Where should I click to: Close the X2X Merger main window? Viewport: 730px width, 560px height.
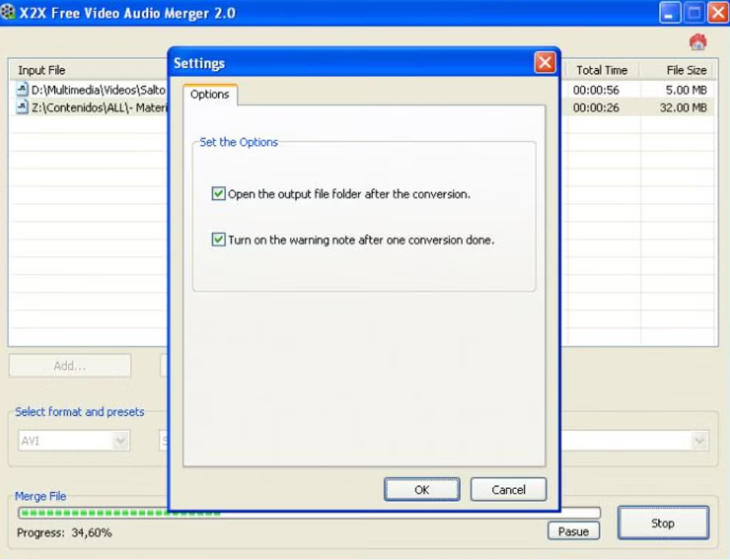[x=718, y=13]
